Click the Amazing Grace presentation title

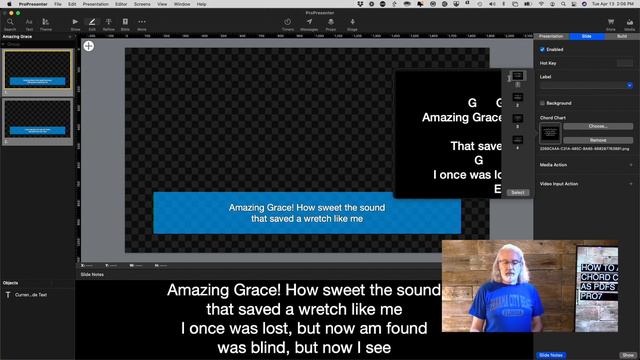17,37
